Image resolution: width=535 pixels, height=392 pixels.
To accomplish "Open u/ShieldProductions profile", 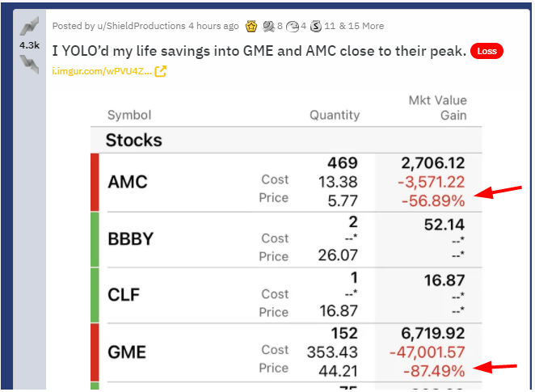I will click(141, 27).
